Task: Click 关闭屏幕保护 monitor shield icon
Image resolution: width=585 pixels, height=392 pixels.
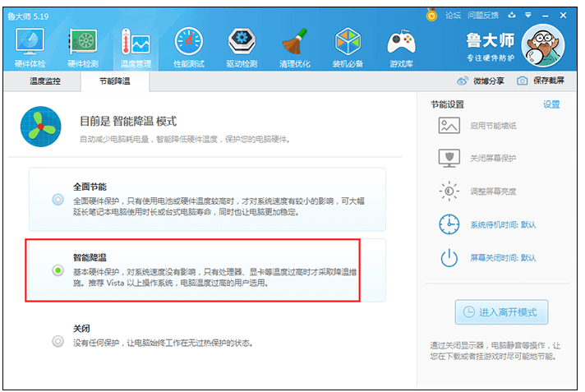Action: [x=449, y=159]
